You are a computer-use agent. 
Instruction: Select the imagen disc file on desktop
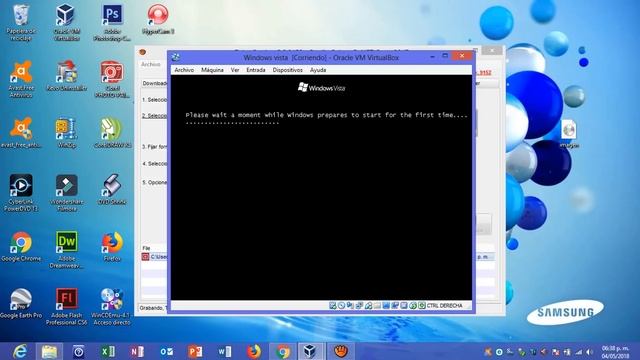(x=569, y=133)
